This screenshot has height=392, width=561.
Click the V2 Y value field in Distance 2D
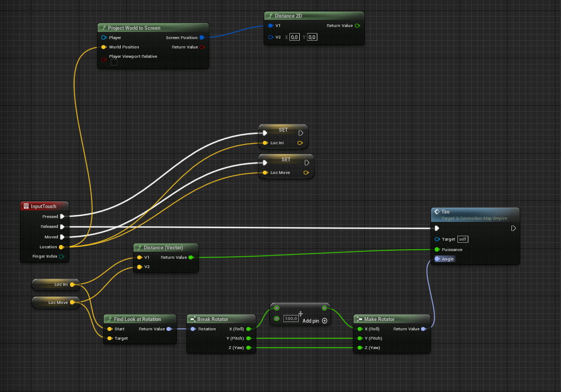tap(312, 37)
